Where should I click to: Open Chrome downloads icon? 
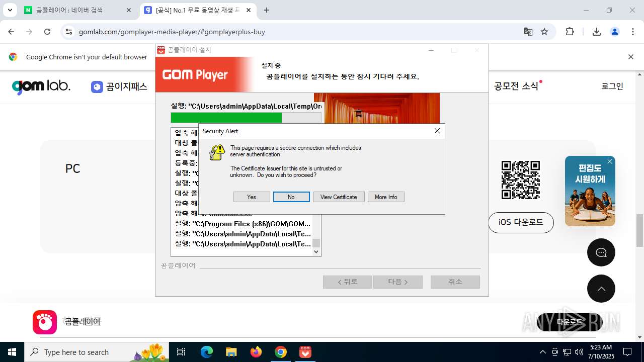coord(597,32)
